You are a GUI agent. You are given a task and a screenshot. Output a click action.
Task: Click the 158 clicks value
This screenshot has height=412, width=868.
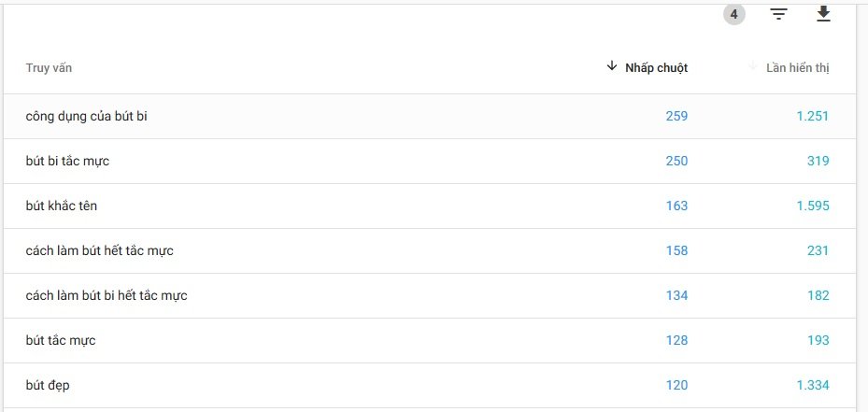click(676, 251)
